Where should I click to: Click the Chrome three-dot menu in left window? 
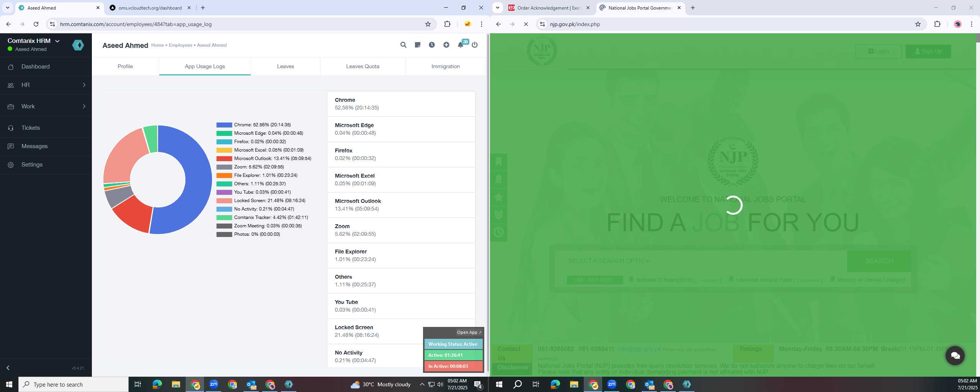(x=482, y=24)
